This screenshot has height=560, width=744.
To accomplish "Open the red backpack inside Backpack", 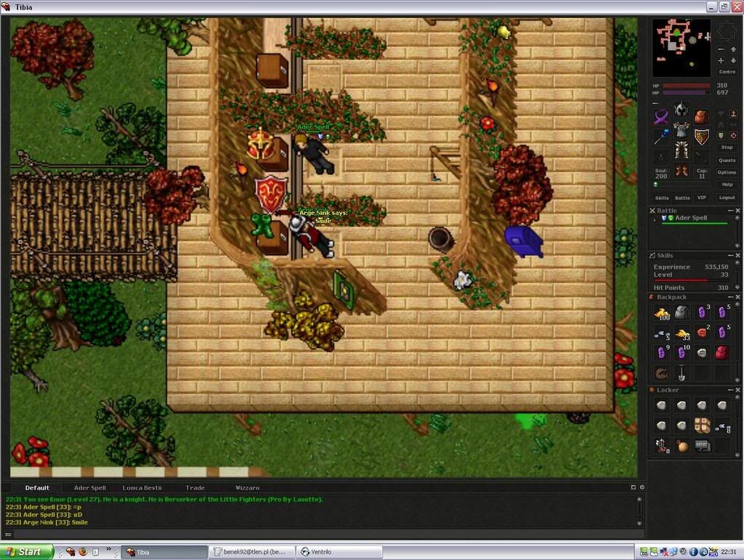I will coord(721,353).
